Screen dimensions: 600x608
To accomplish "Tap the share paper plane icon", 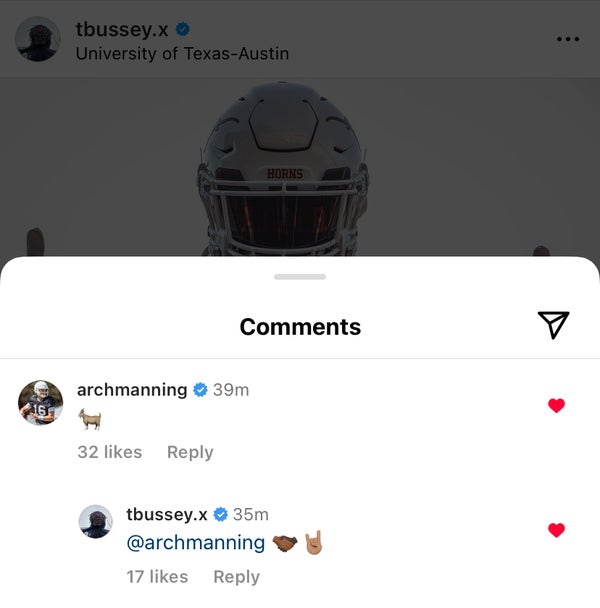I will [553, 324].
